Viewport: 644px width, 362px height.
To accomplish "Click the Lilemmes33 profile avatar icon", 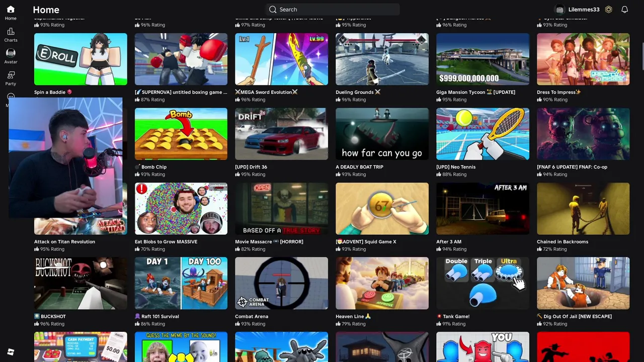I will pos(559,10).
